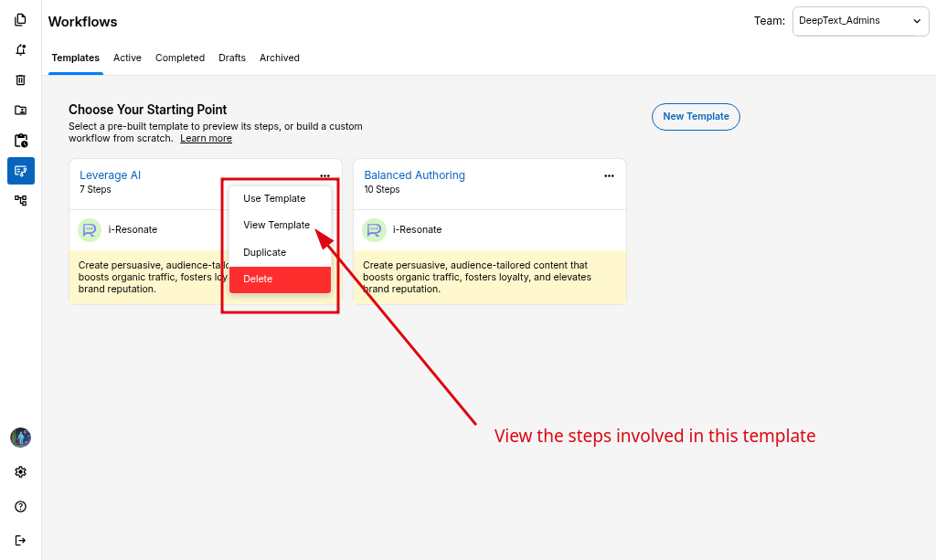Image resolution: width=936 pixels, height=560 pixels.
Task: Open settings gear in sidebar
Action: point(20,471)
